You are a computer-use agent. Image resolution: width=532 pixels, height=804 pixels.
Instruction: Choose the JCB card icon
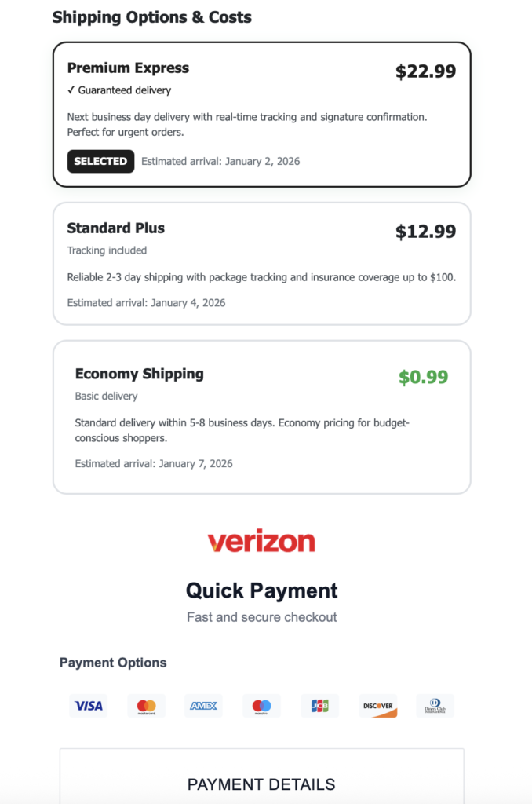(320, 706)
